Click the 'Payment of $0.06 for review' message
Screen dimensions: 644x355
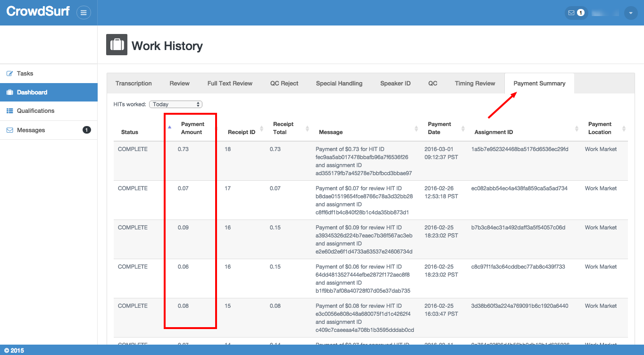point(363,279)
